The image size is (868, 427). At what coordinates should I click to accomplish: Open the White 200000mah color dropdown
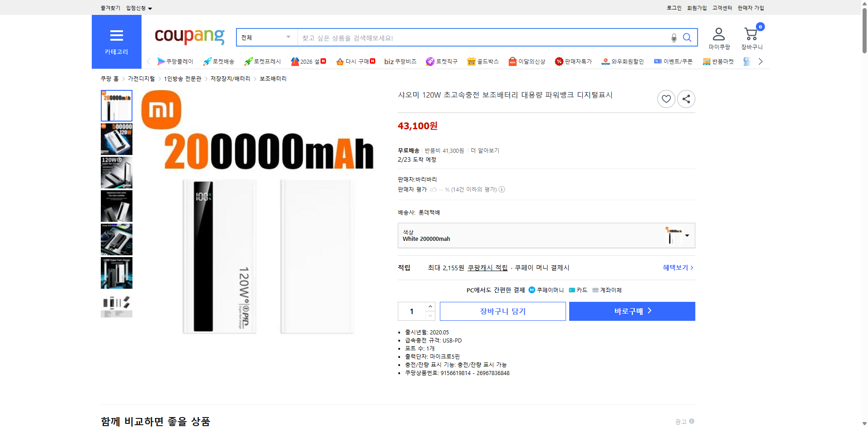(687, 235)
